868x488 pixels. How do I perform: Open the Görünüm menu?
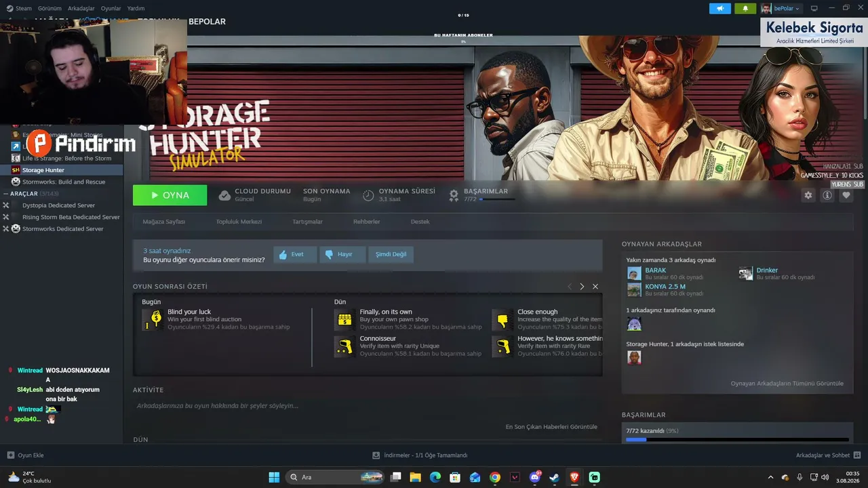pyautogui.click(x=50, y=8)
